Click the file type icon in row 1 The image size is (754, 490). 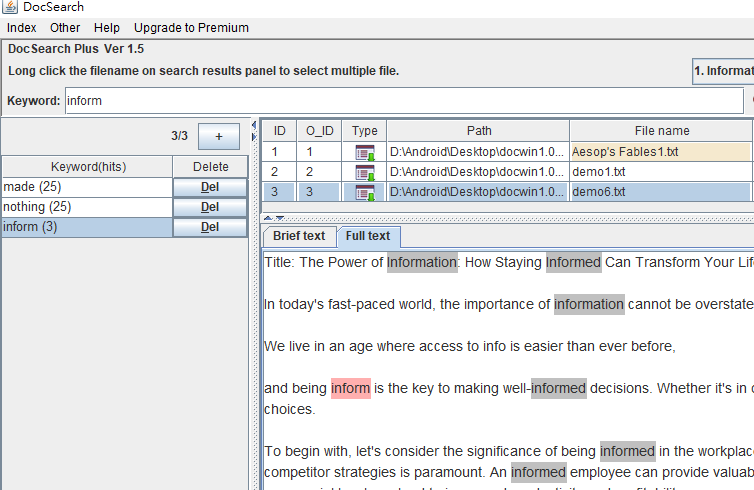[365, 152]
